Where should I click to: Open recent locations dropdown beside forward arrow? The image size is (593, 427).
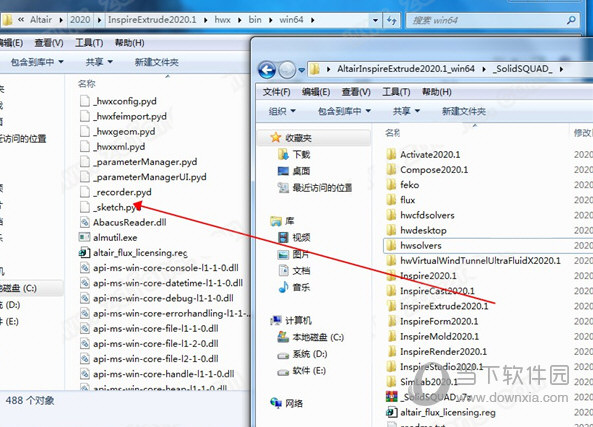(301, 70)
